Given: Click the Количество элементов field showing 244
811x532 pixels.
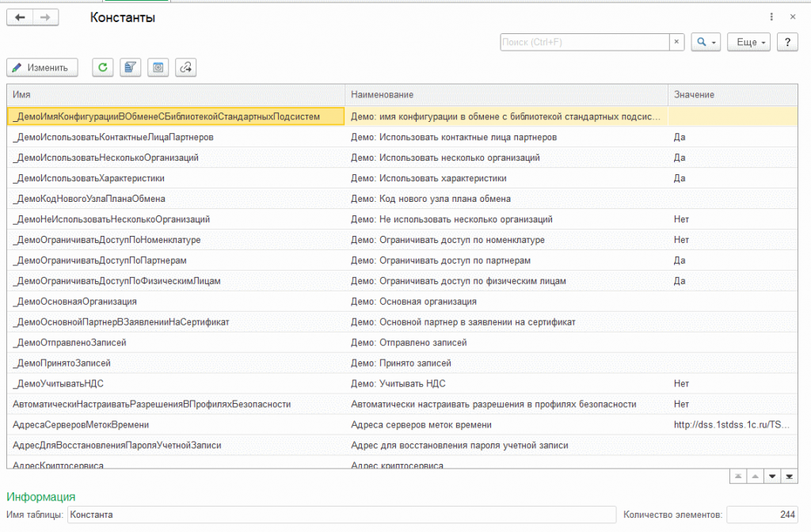Looking at the screenshot, I should pos(762,515).
